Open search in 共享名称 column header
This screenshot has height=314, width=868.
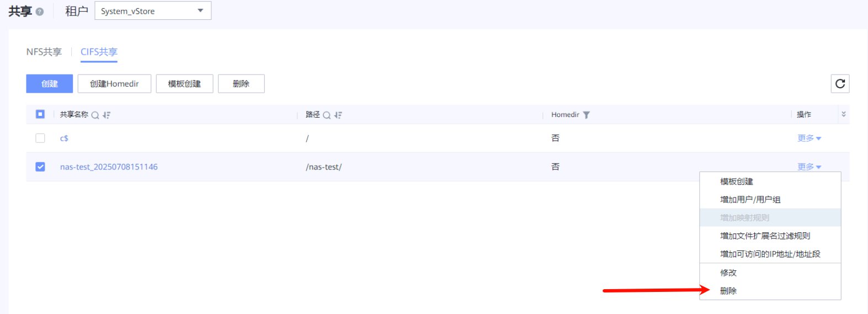pos(95,115)
